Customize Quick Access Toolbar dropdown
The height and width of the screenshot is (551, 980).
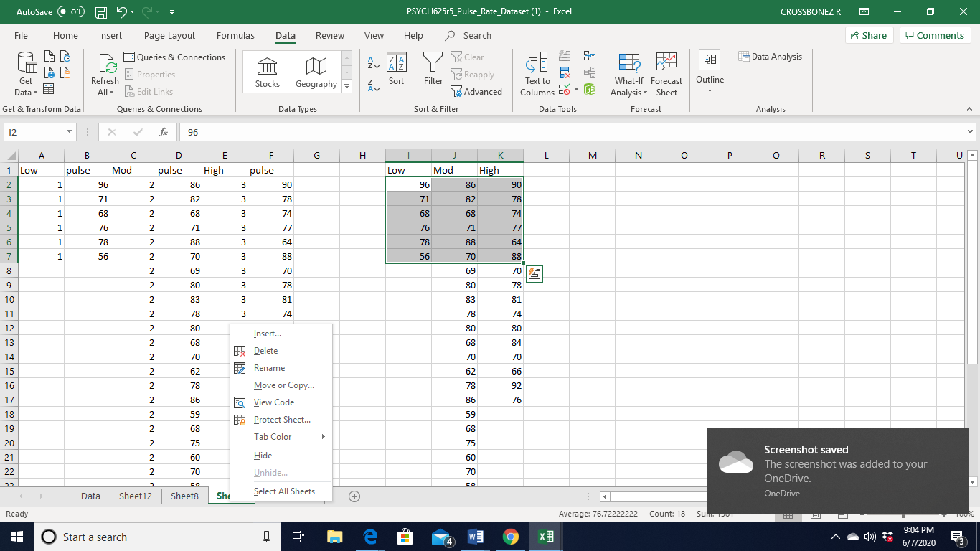coord(172,12)
